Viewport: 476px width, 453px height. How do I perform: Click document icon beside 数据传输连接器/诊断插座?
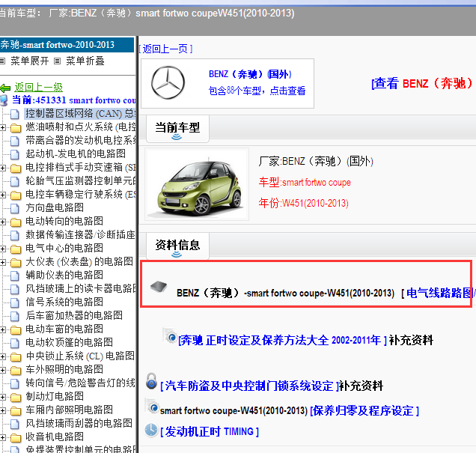click(x=14, y=235)
